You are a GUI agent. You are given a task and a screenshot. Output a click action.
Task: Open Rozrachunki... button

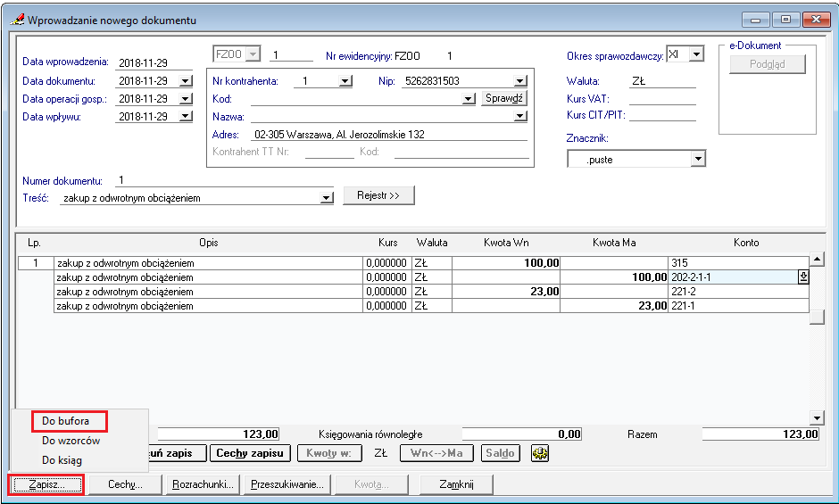coord(203,484)
